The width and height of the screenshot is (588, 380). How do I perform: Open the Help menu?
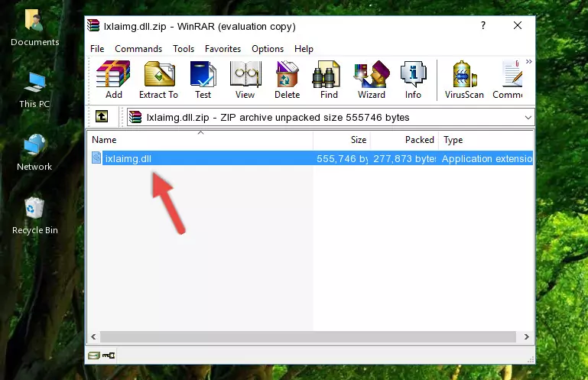304,49
